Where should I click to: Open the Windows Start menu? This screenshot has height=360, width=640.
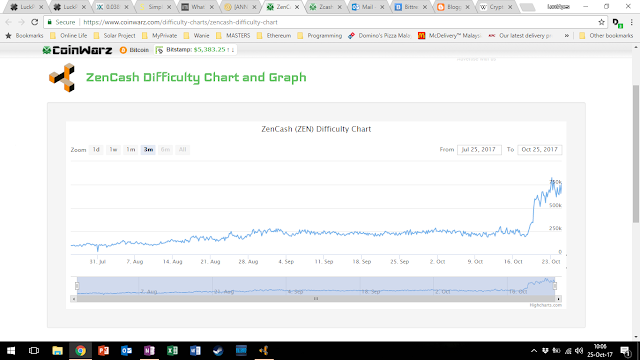11,351
